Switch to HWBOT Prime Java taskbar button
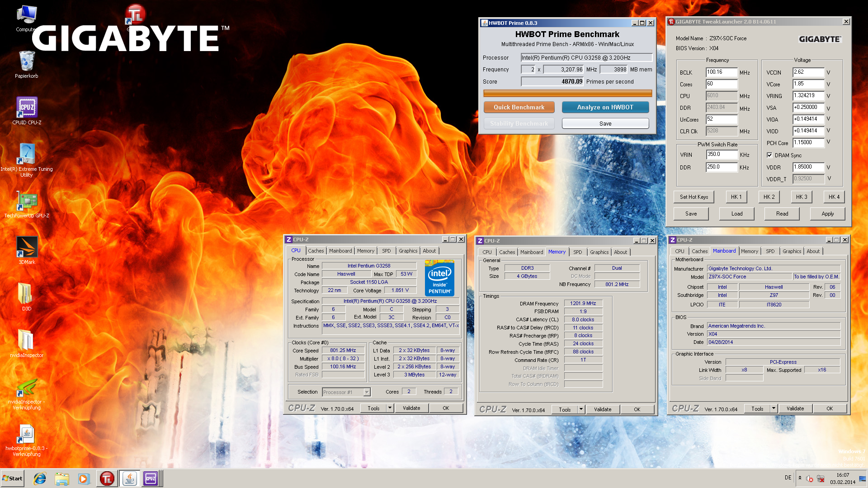The width and height of the screenshot is (868, 488). click(x=129, y=479)
